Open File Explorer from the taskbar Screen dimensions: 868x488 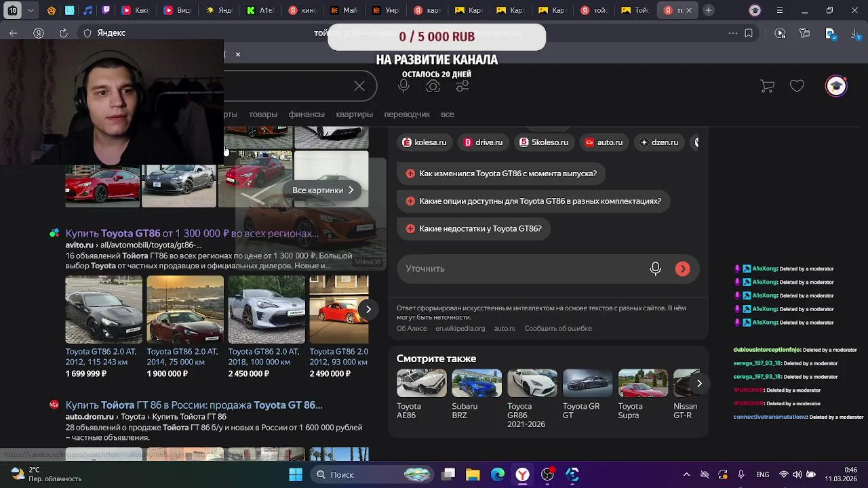coord(473,474)
